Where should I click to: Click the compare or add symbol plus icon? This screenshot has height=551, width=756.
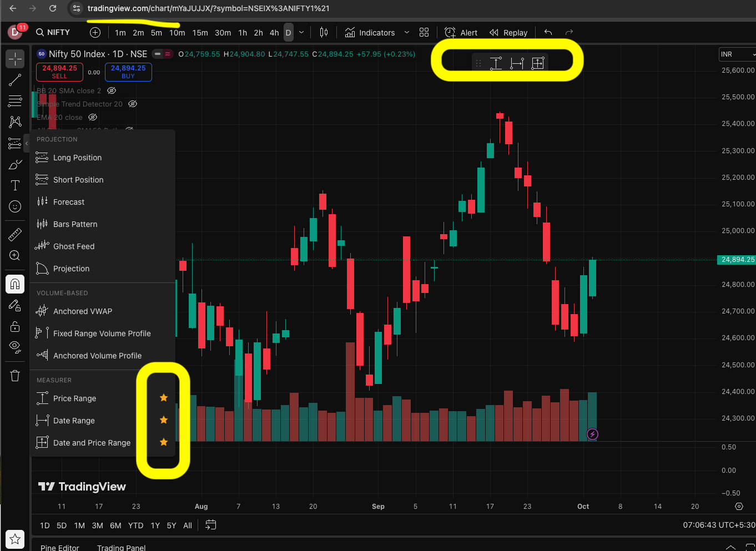tap(95, 33)
